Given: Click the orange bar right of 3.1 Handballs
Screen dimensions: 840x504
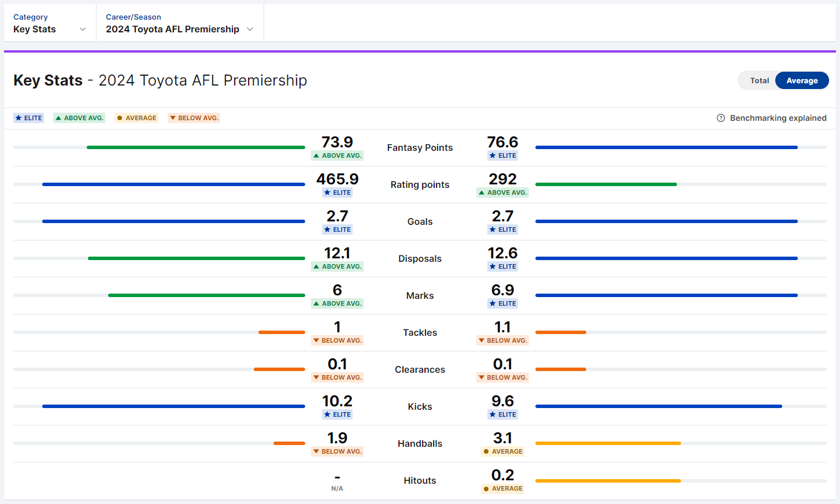Looking at the screenshot, I should [x=608, y=443].
